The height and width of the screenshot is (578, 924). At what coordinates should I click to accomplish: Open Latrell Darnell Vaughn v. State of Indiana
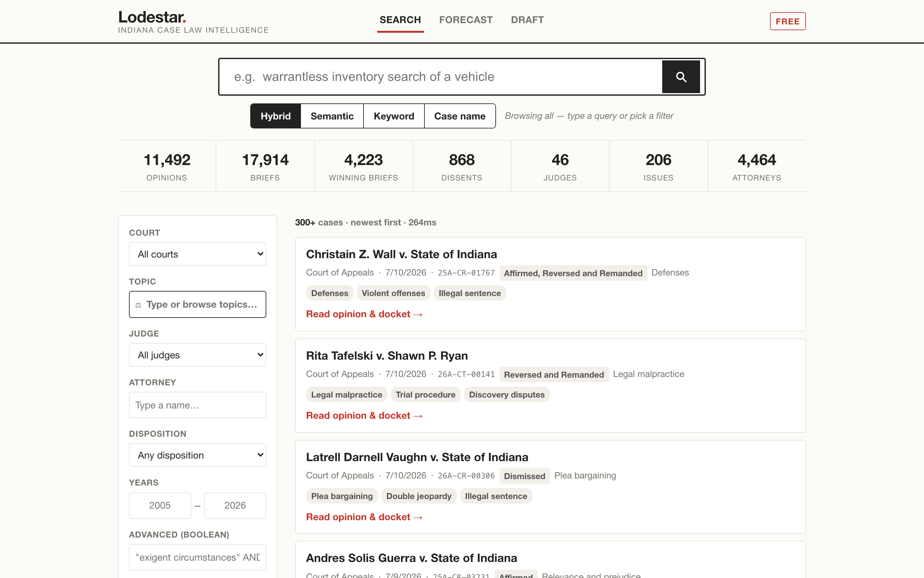(417, 457)
